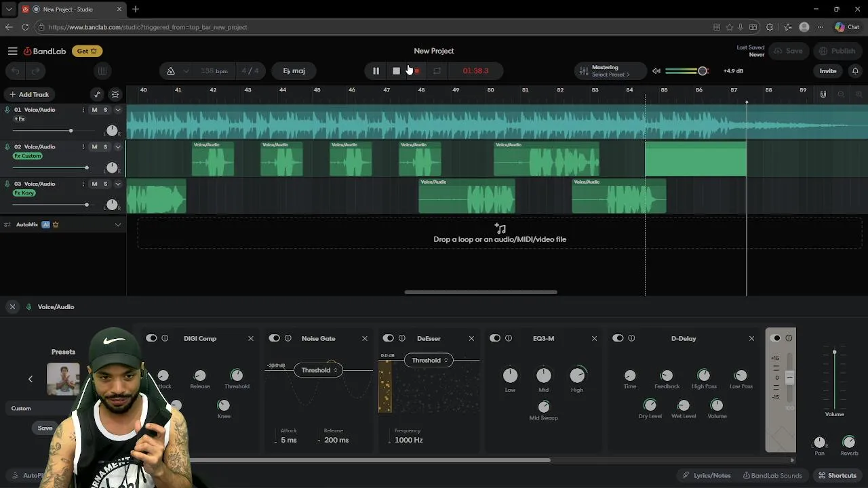Bypass the DIGI Comp effect

point(151,338)
